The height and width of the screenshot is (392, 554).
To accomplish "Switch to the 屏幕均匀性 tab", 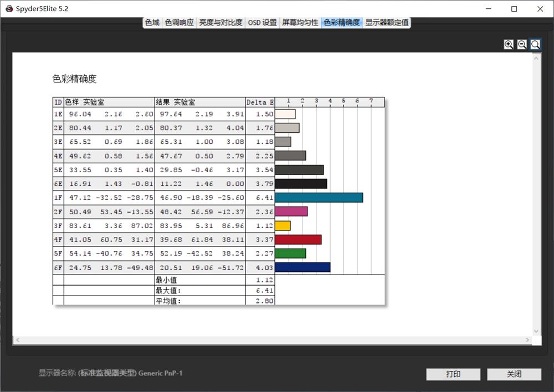I will [300, 23].
